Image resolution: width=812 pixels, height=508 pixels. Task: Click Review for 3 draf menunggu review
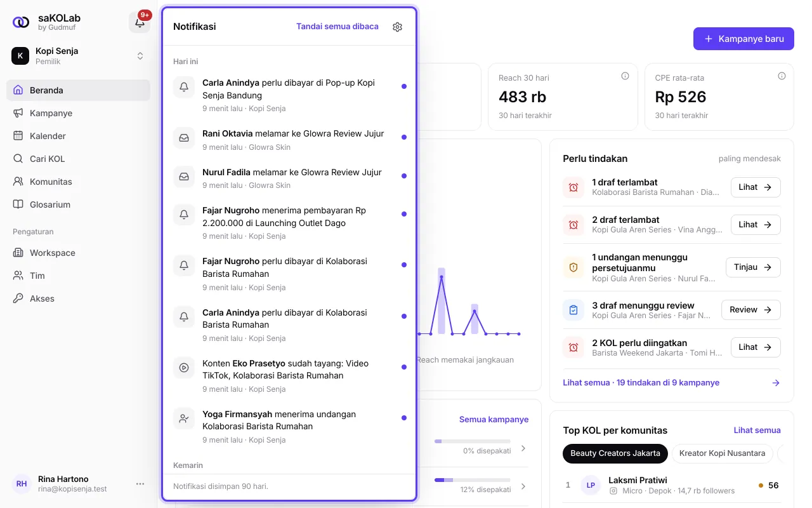(751, 310)
